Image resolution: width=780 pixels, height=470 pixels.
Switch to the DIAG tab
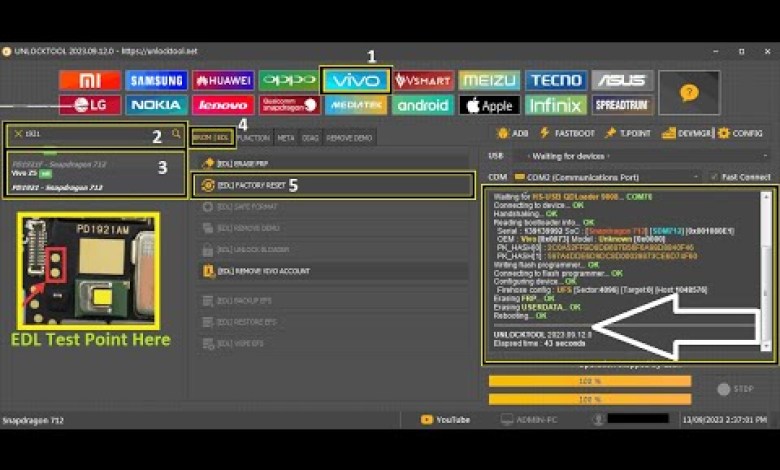click(310, 138)
